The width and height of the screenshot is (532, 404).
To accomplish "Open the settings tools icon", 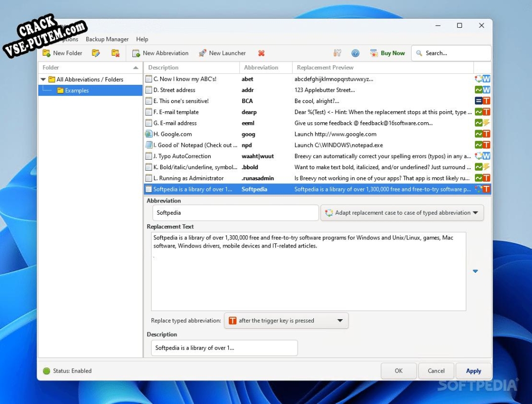I will tap(337, 53).
